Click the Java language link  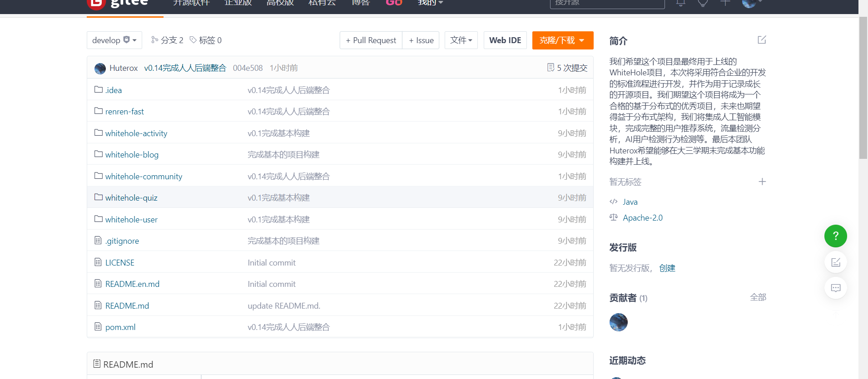(x=630, y=202)
